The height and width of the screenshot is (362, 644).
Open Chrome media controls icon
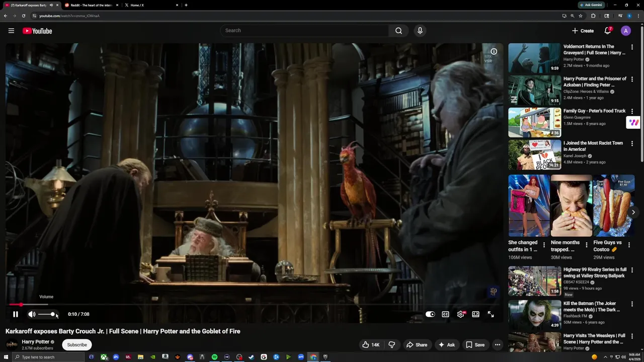pyautogui.click(x=620, y=16)
